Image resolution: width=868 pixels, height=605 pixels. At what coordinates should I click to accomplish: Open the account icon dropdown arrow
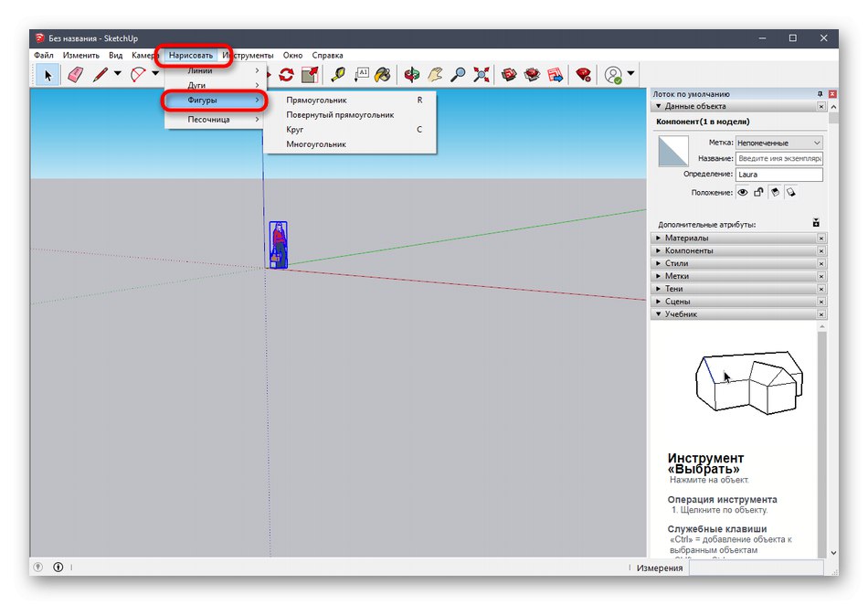pyautogui.click(x=630, y=74)
